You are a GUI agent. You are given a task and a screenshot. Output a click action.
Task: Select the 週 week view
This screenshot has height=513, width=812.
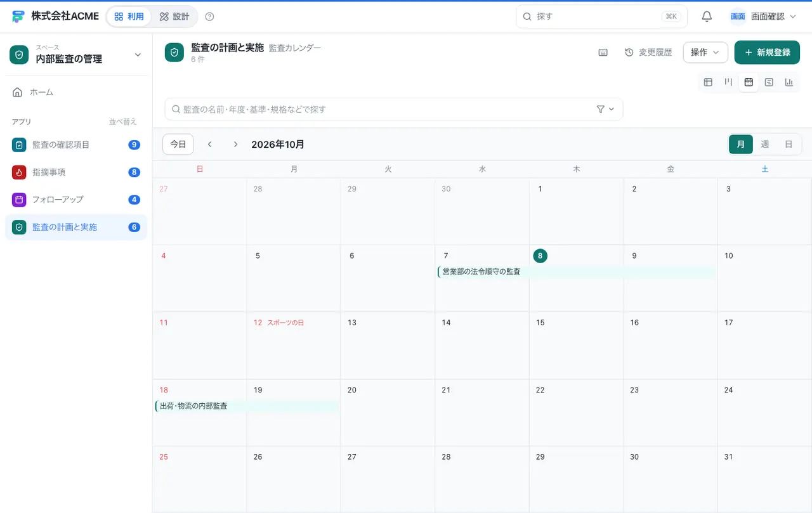click(765, 145)
